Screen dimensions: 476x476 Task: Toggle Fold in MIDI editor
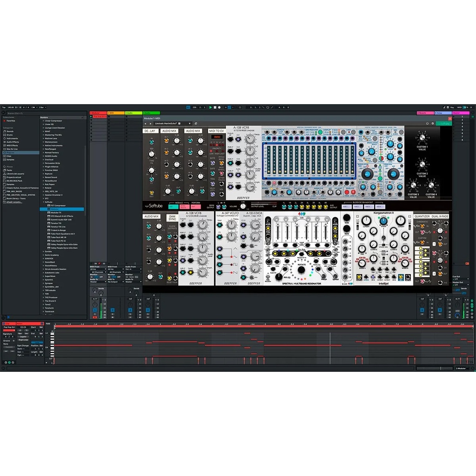pyautogui.click(x=48, y=324)
